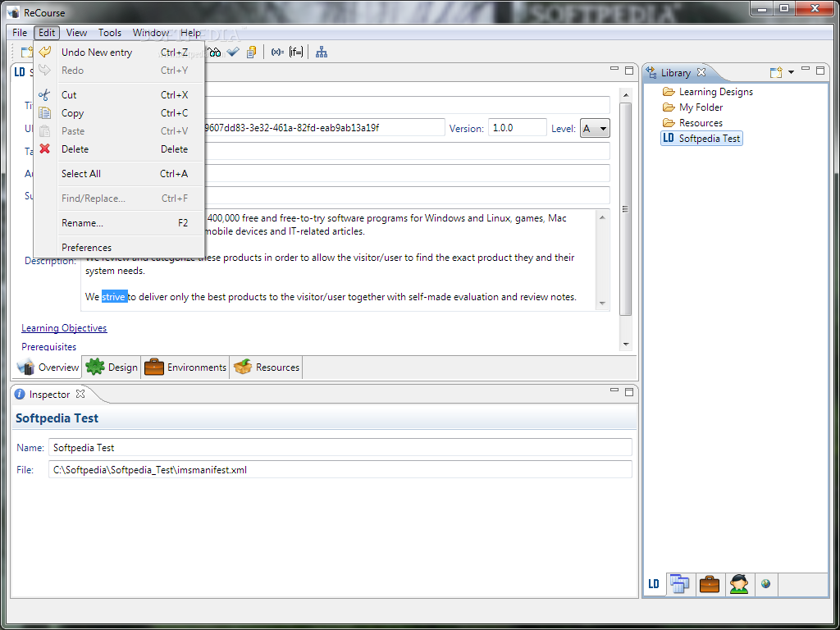Open the Window menu
This screenshot has width=840, height=630.
click(x=151, y=33)
